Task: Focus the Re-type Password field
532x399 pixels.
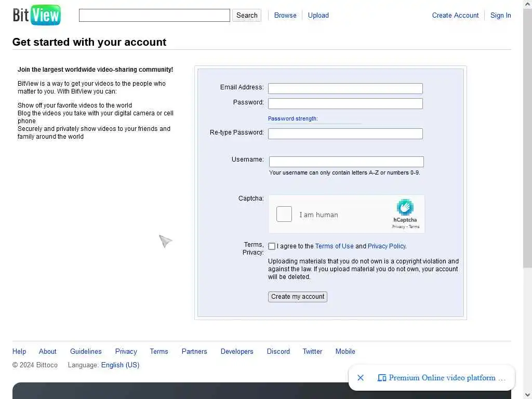Action: pyautogui.click(x=345, y=134)
